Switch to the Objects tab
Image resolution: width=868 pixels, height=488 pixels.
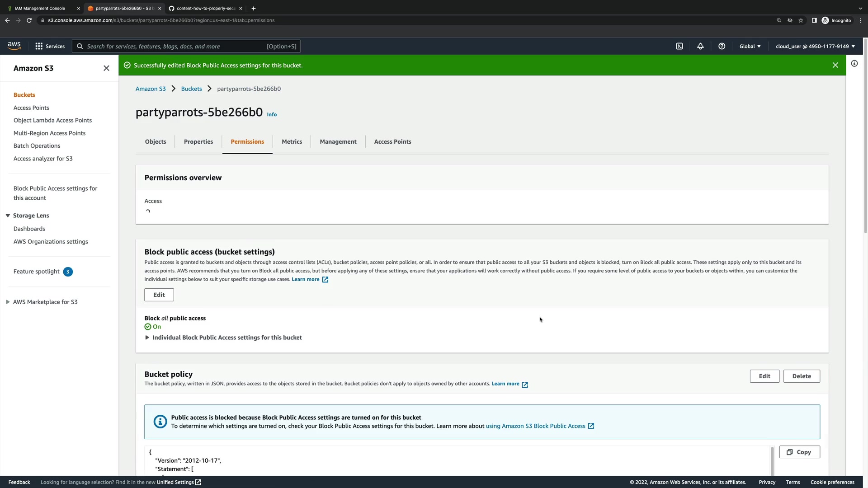[156, 142]
